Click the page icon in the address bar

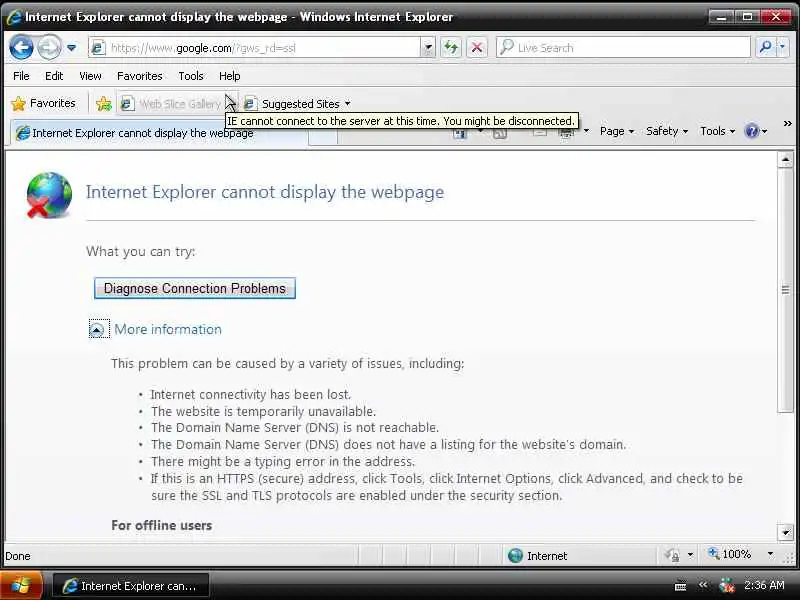(x=97, y=48)
